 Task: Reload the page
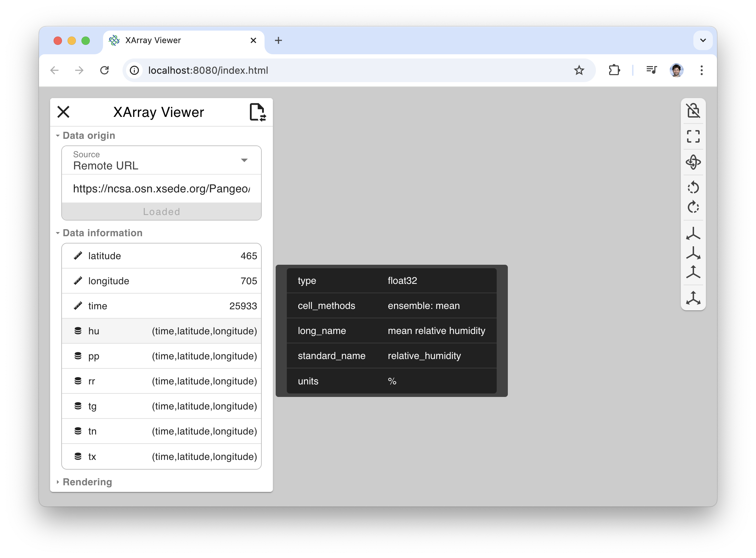(x=104, y=70)
